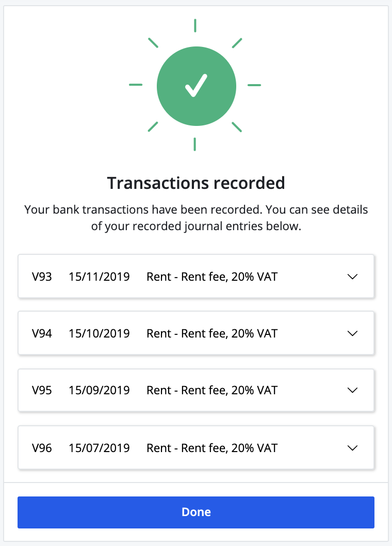Click the chevron on the 15/11/2019 entry

(x=352, y=277)
